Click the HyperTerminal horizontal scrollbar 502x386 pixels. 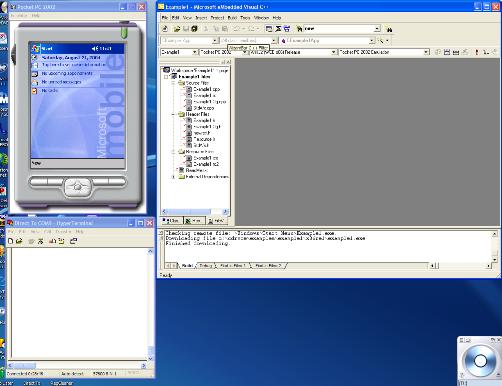pyautogui.click(x=77, y=366)
